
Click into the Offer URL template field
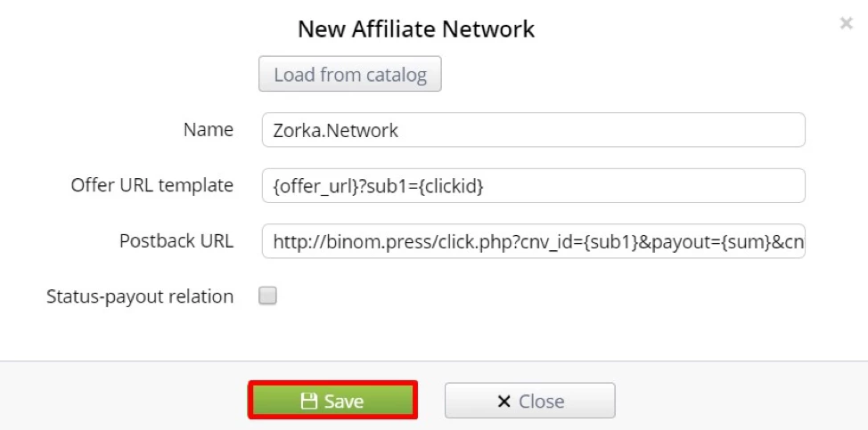534,186
